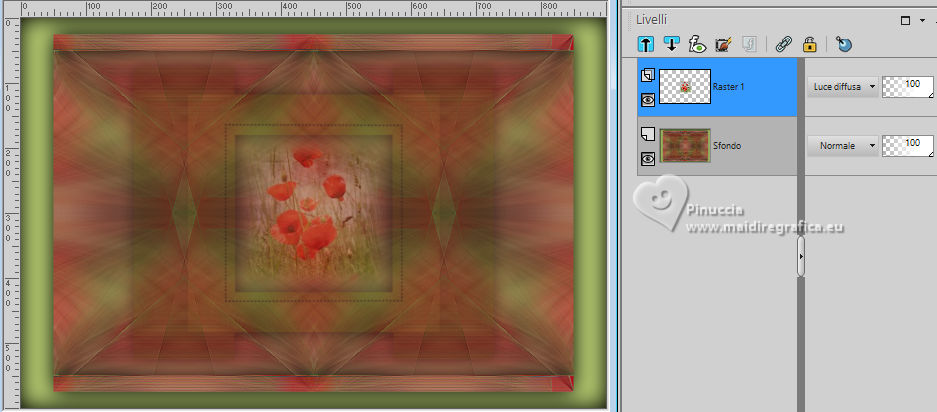Click the move layer up arrow icon
Viewport: 937px width, 412px height.
click(x=646, y=44)
